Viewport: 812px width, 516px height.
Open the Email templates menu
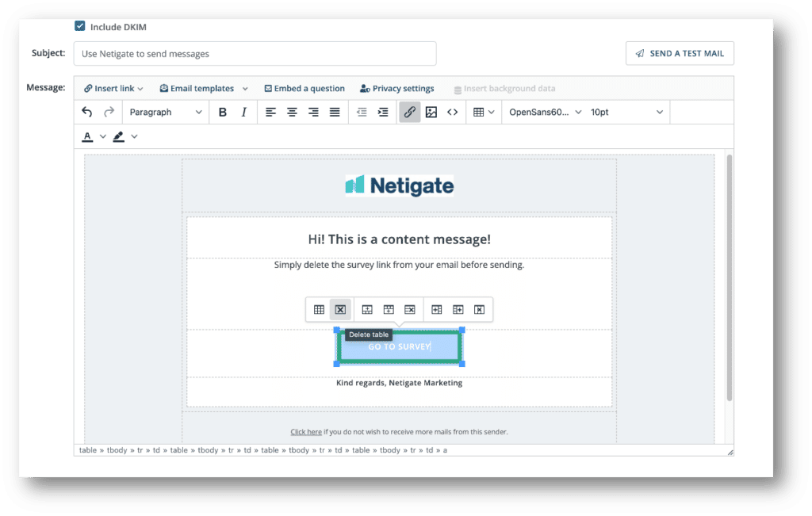[204, 89]
